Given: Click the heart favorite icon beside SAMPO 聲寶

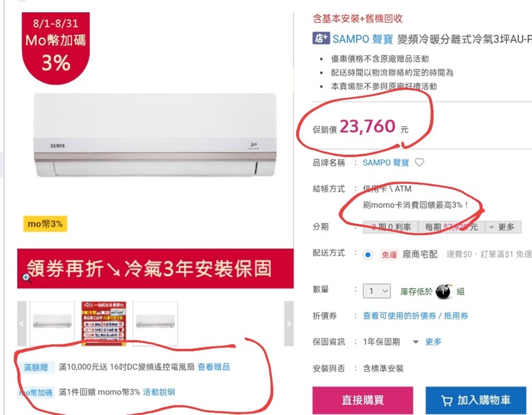Looking at the screenshot, I should coord(419,162).
